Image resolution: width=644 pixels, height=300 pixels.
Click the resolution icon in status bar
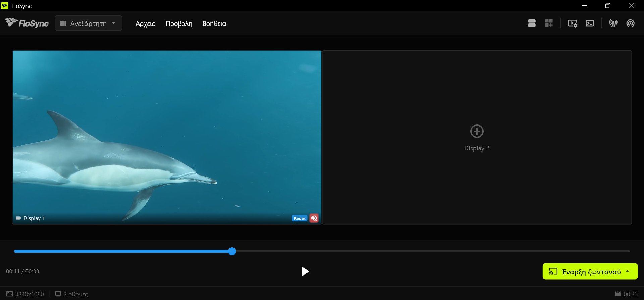[x=10, y=294]
